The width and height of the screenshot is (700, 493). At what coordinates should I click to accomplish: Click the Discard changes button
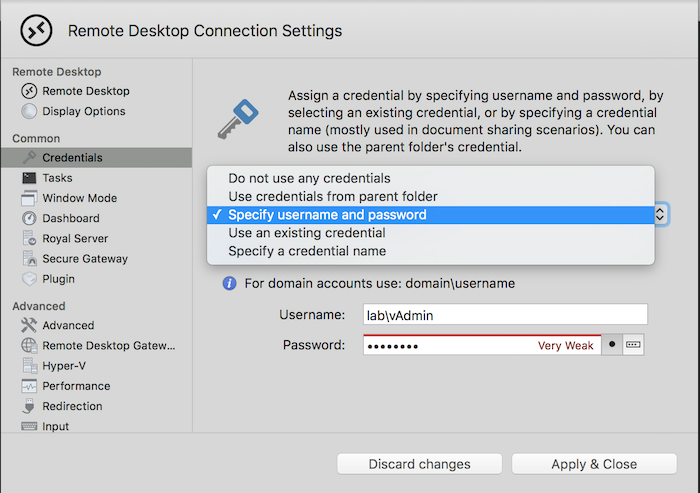coord(419,464)
